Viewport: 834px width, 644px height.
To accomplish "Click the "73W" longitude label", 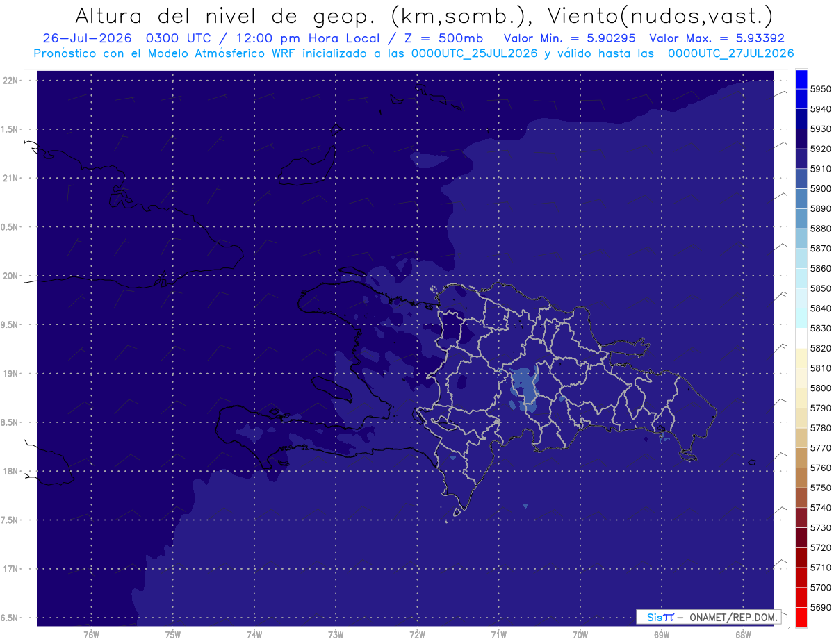I will point(336,634).
